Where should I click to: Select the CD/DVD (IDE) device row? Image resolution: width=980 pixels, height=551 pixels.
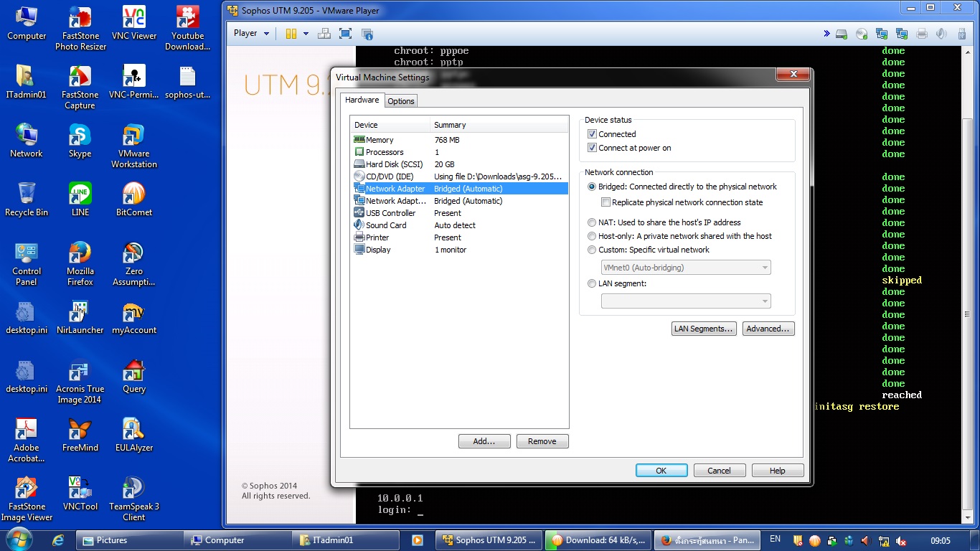(x=460, y=176)
